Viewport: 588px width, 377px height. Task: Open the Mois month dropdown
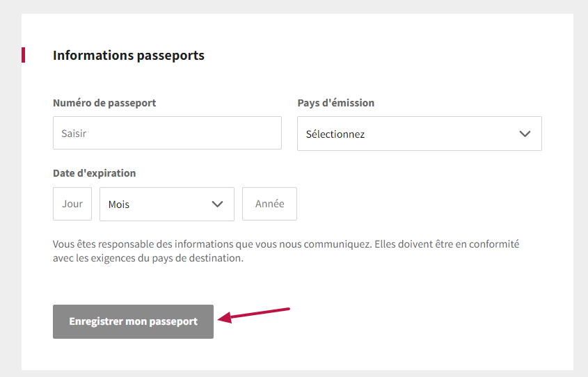tap(167, 204)
